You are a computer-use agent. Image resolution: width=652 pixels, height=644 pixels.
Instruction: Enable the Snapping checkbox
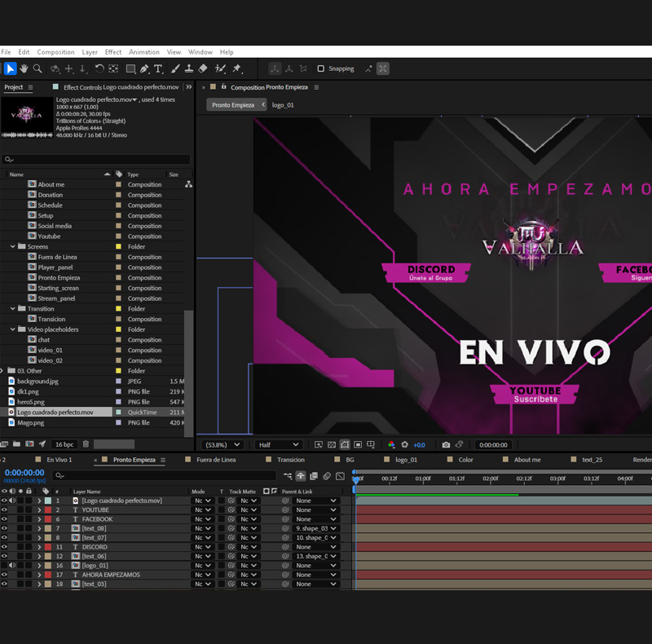320,68
